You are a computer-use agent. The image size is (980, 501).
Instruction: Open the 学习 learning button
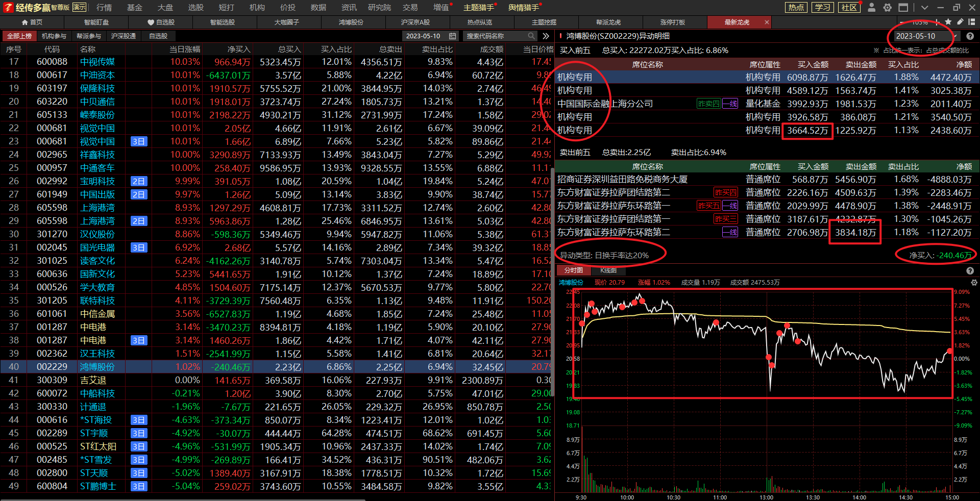(822, 8)
